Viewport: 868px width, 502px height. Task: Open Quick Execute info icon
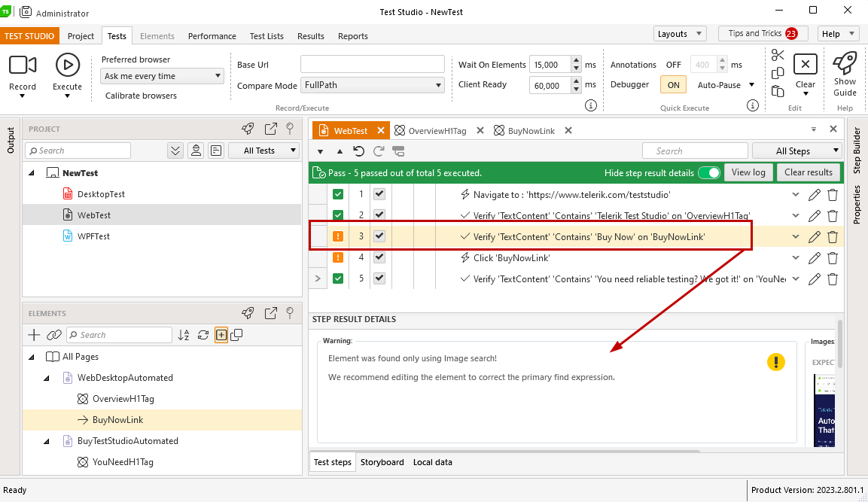tap(752, 105)
